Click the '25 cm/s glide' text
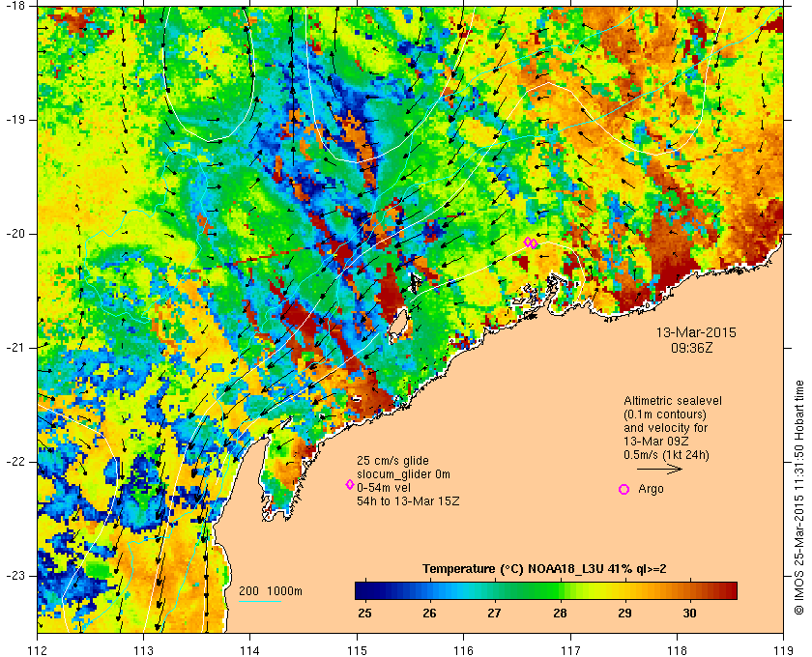 (x=392, y=461)
